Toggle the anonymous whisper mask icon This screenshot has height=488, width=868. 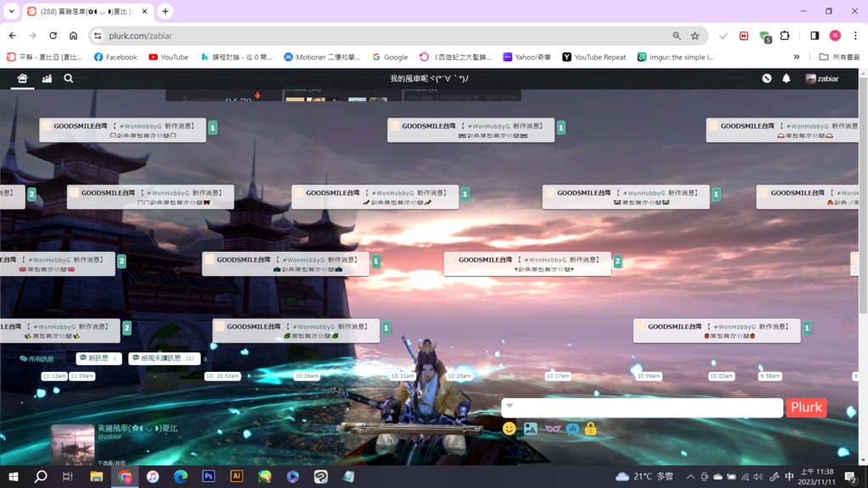coord(553,428)
